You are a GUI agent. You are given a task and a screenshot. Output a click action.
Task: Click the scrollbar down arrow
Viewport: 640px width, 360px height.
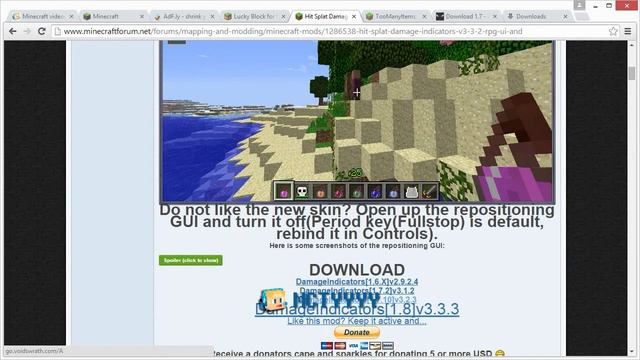click(632, 351)
